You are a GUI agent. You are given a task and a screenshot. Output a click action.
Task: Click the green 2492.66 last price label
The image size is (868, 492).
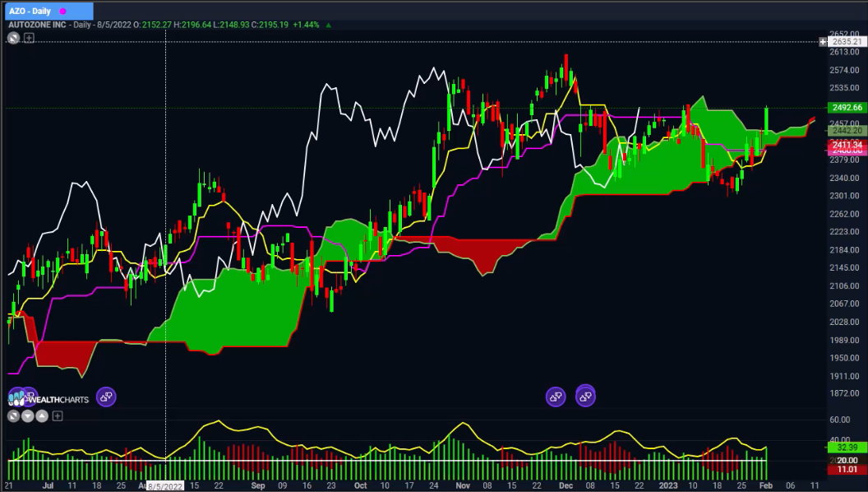pyautogui.click(x=847, y=108)
